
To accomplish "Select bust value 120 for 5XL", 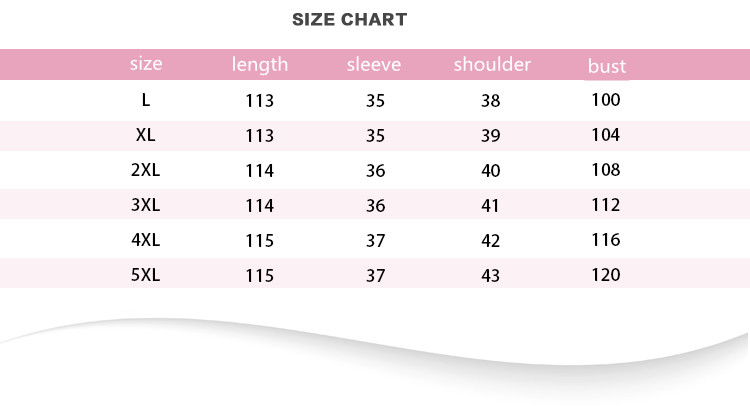I will [606, 274].
